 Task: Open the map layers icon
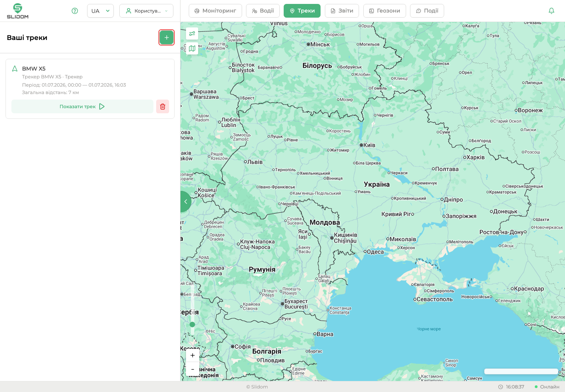click(x=192, y=49)
